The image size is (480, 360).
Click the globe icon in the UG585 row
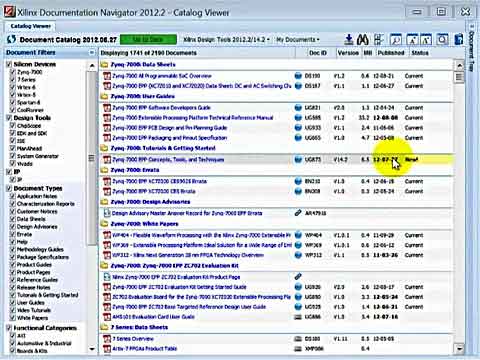pyautogui.click(x=298, y=118)
